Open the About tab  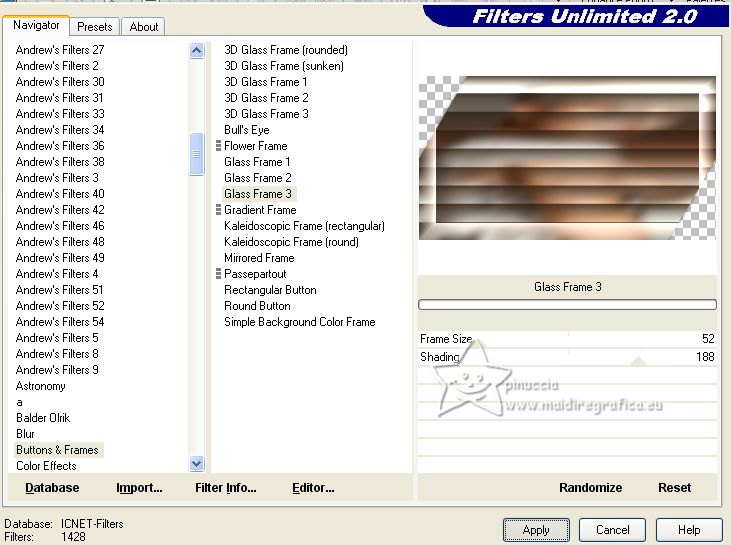point(144,27)
